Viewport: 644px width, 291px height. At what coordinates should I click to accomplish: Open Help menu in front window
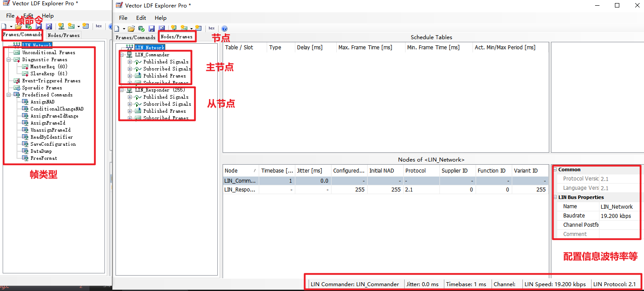point(160,18)
